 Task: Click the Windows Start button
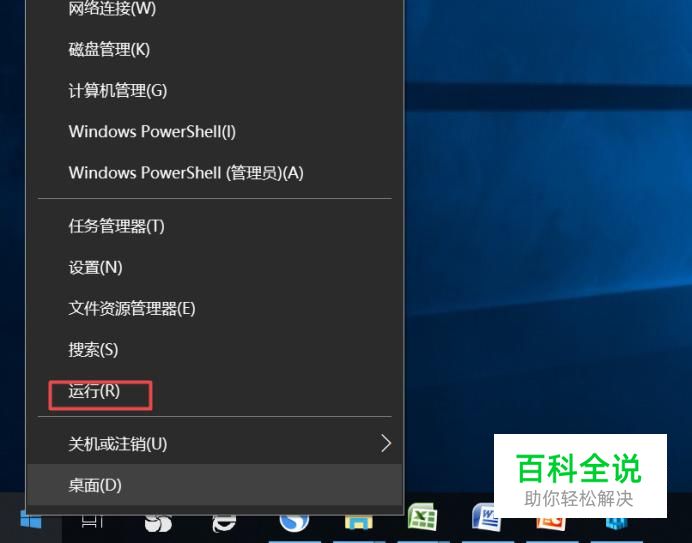pyautogui.click(x=31, y=520)
